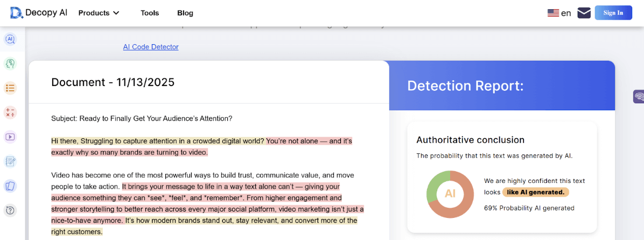The image size is (644, 240).
Task: Click the Subject line of the email text
Action: [x=142, y=118]
